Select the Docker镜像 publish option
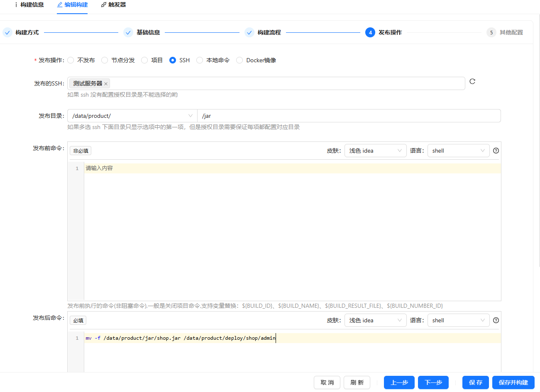540x392 pixels. [x=239, y=60]
